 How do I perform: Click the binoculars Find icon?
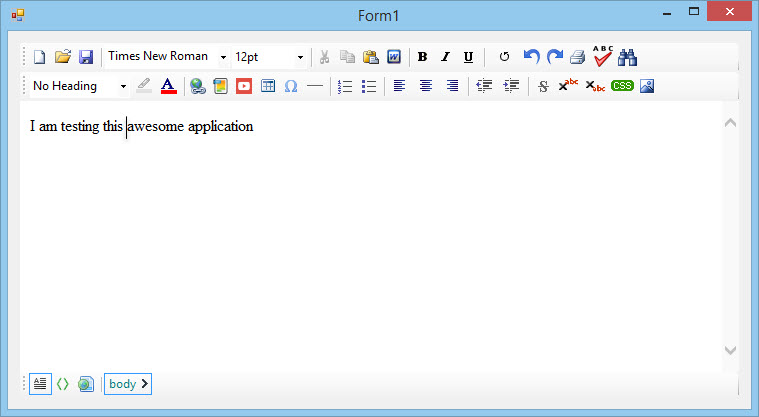tap(628, 57)
